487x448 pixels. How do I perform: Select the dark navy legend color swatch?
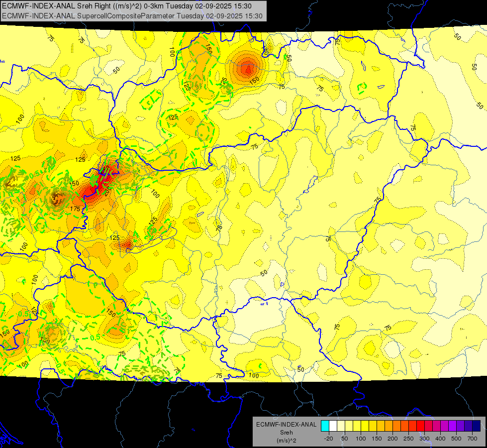pyautogui.click(x=477, y=426)
